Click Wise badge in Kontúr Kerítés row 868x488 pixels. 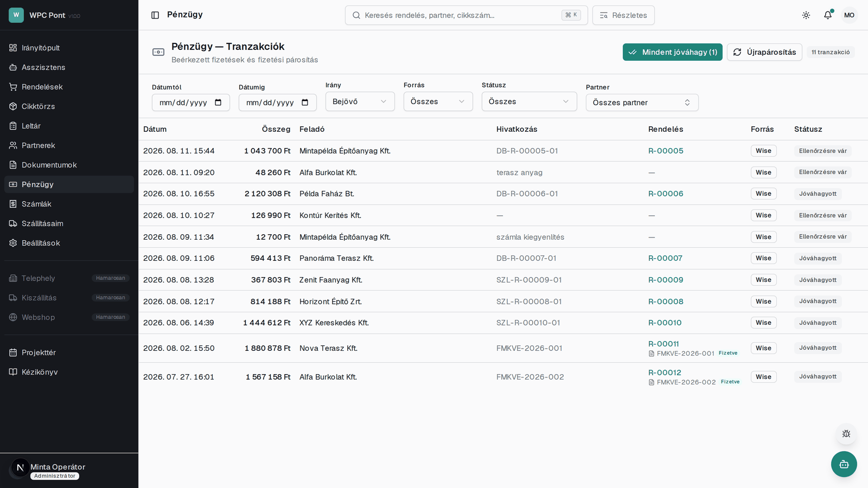(763, 215)
